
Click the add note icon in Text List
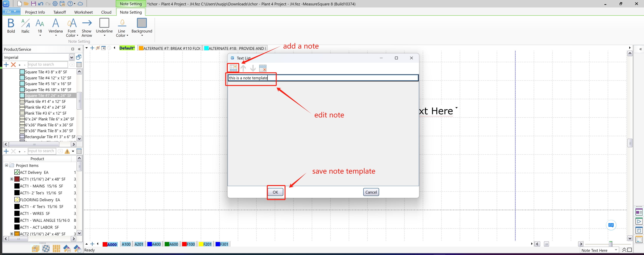pos(233,68)
